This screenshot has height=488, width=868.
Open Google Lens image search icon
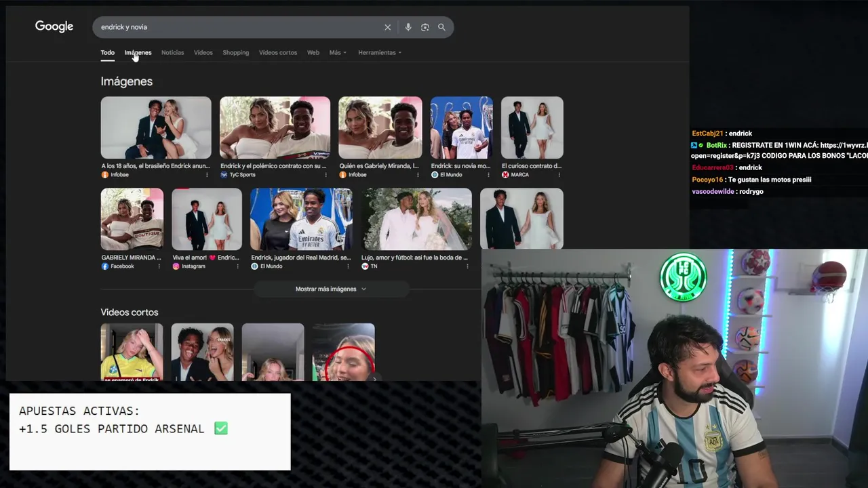pos(425,27)
